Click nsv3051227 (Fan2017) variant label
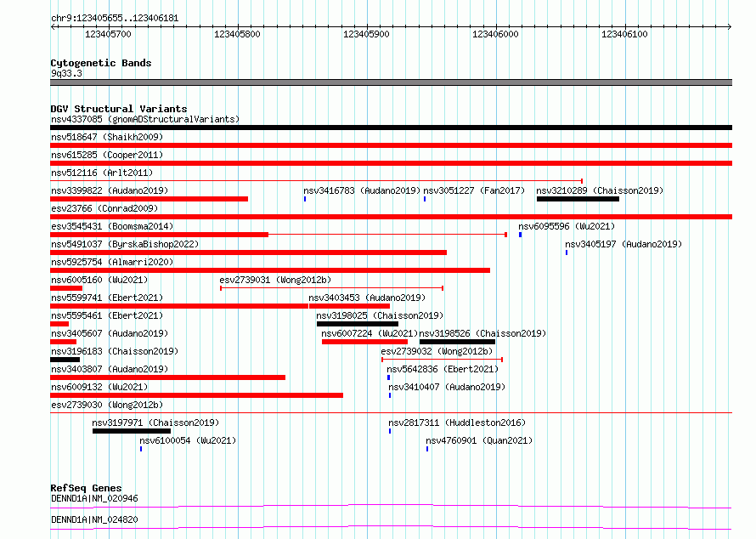 coord(474,190)
